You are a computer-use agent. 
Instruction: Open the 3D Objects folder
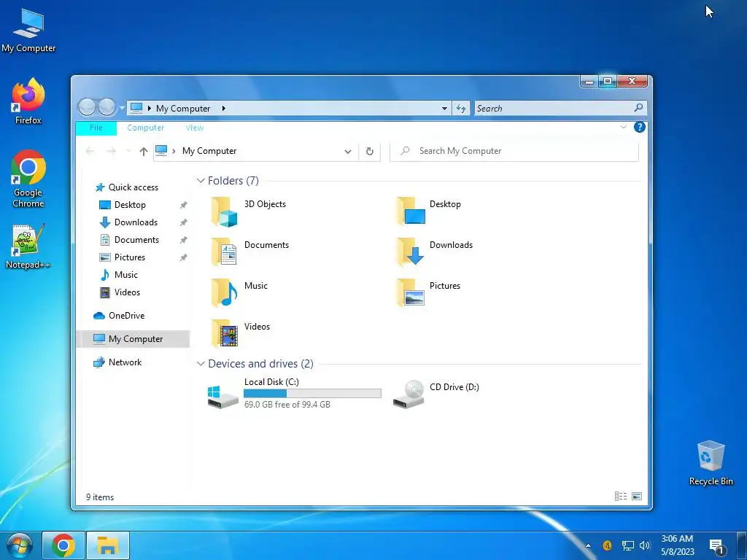[x=249, y=211]
